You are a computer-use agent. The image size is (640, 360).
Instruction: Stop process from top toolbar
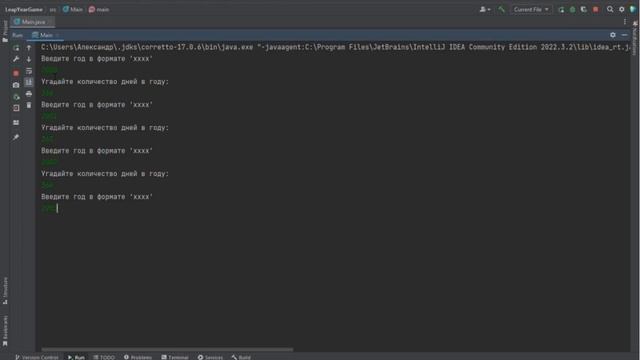[596, 9]
